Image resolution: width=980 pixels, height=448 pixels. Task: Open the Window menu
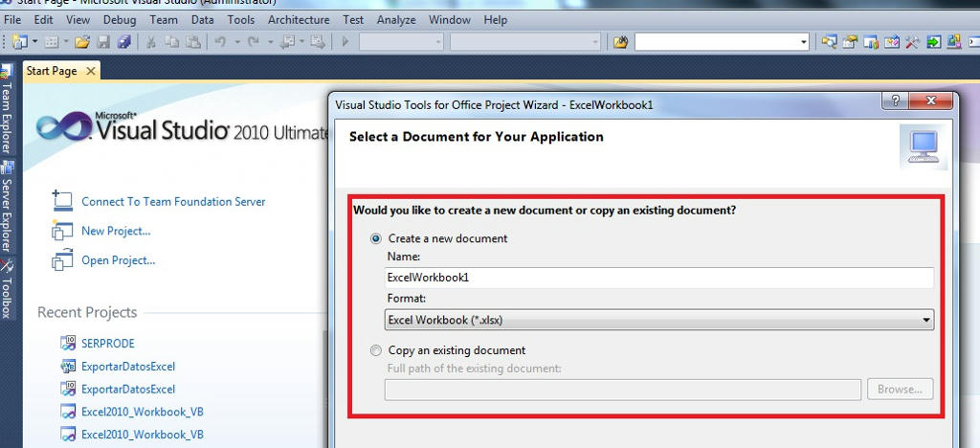pyautogui.click(x=450, y=20)
